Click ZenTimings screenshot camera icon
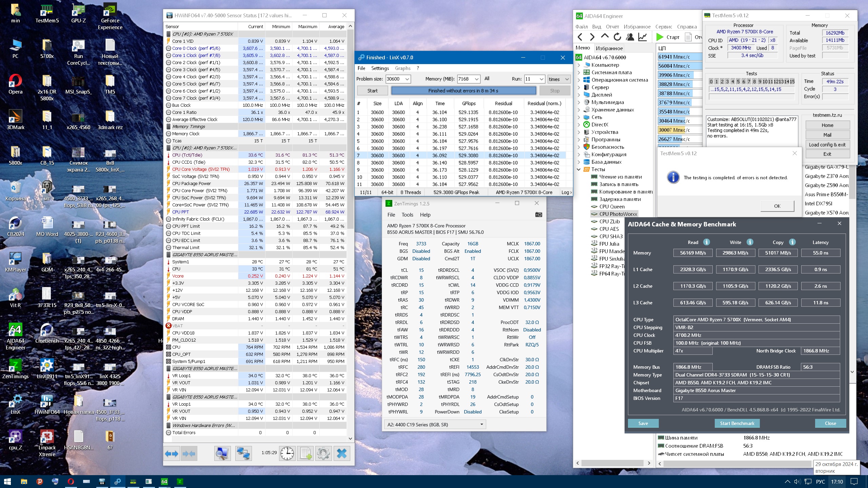This screenshot has width=868, height=488. [538, 215]
